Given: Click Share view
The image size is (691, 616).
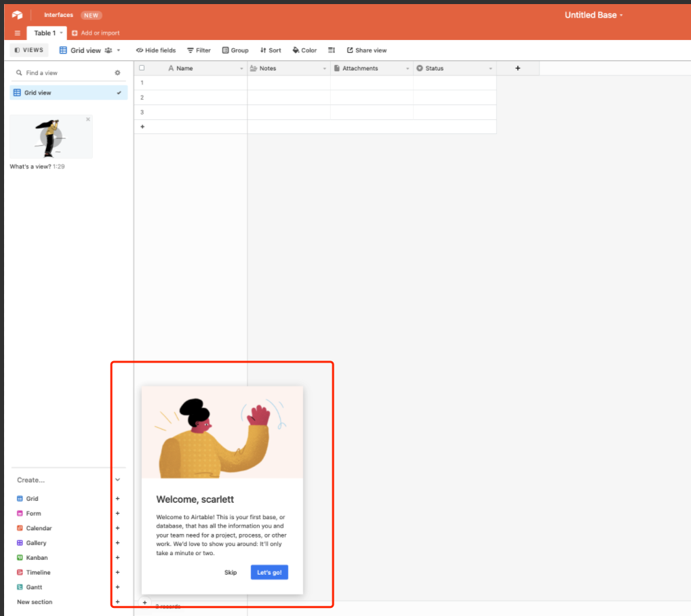Looking at the screenshot, I should 367,50.
